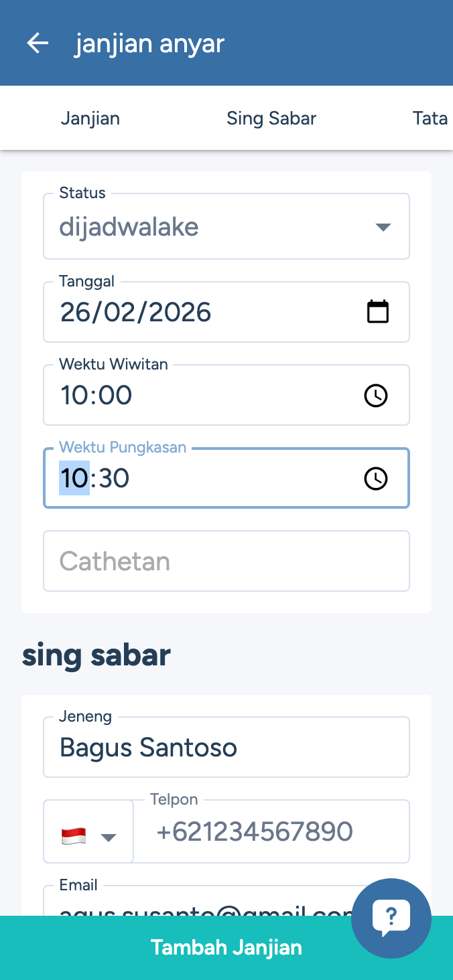Open the help chat bubble
The width and height of the screenshot is (453, 980).
click(391, 918)
